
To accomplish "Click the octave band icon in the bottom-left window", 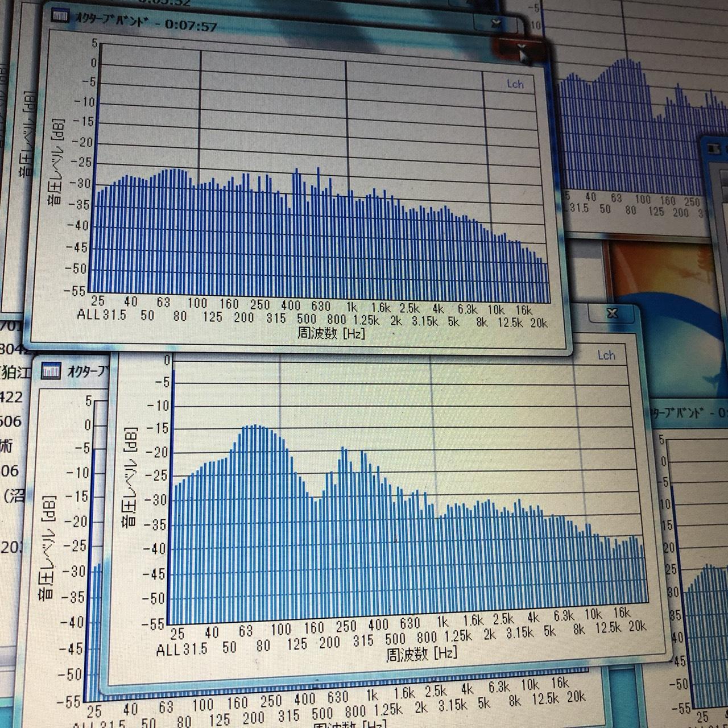I will [52, 373].
